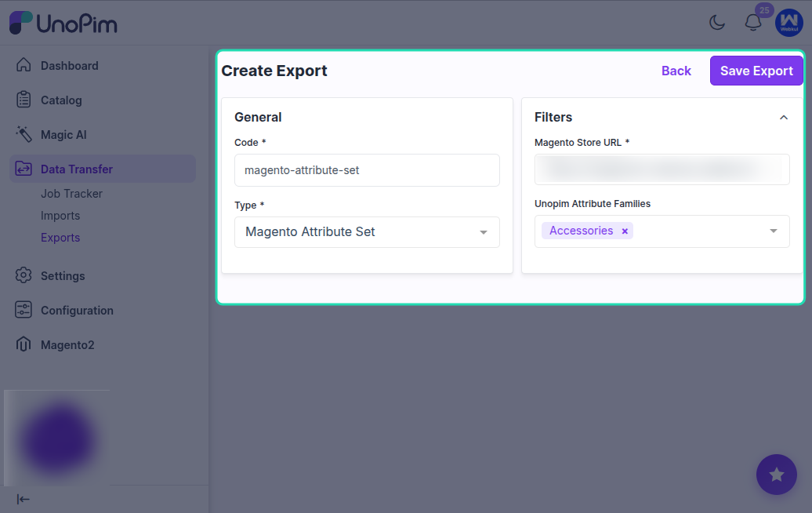
Task: Remove the Accessories tag
Action: coord(625,231)
